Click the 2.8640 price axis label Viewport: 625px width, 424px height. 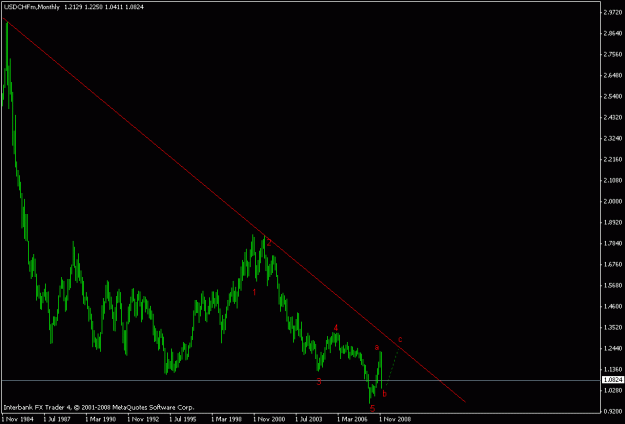tap(611, 33)
